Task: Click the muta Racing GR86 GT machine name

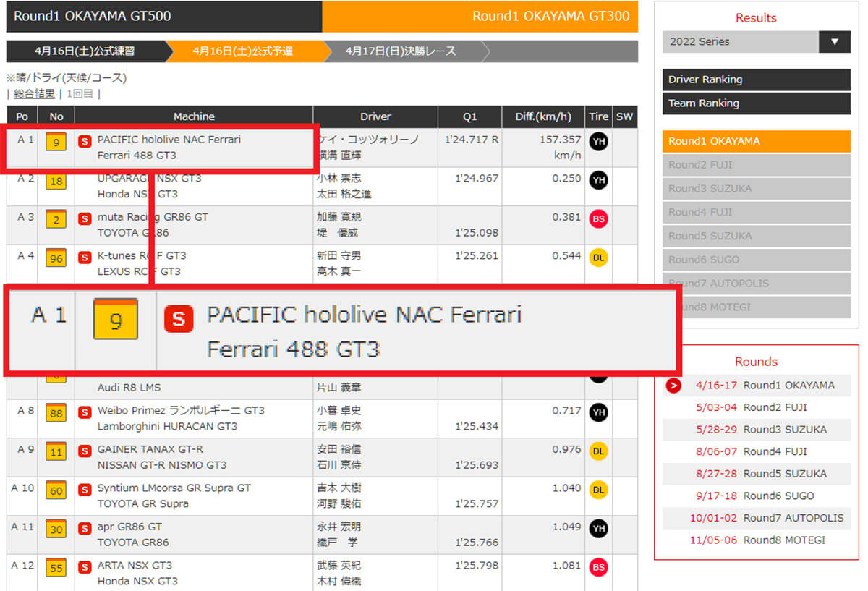Action: point(153,217)
